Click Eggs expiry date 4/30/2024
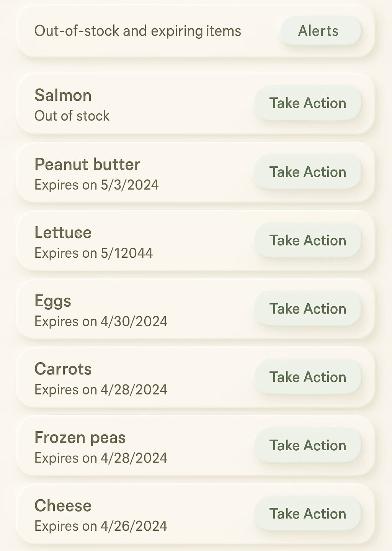 pyautogui.click(x=134, y=322)
